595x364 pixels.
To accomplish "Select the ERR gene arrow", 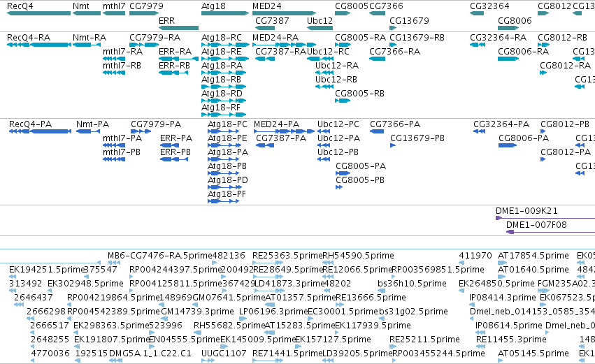I will click(x=178, y=28).
